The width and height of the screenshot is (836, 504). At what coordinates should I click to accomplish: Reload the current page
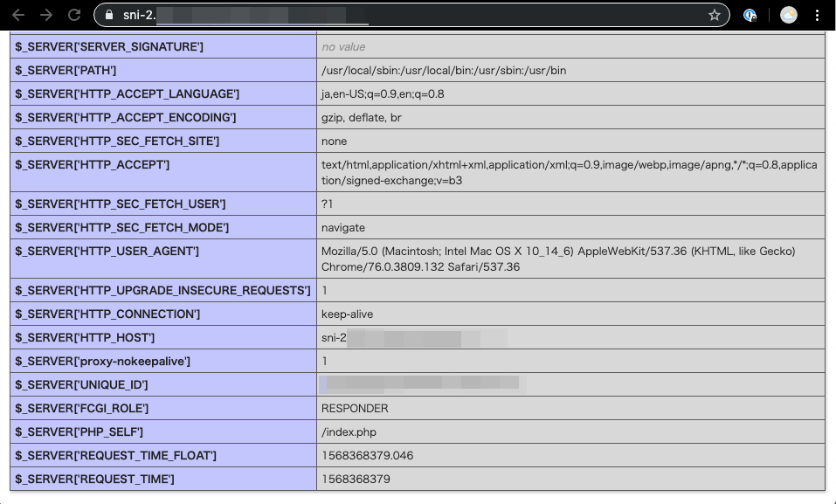pyautogui.click(x=73, y=14)
